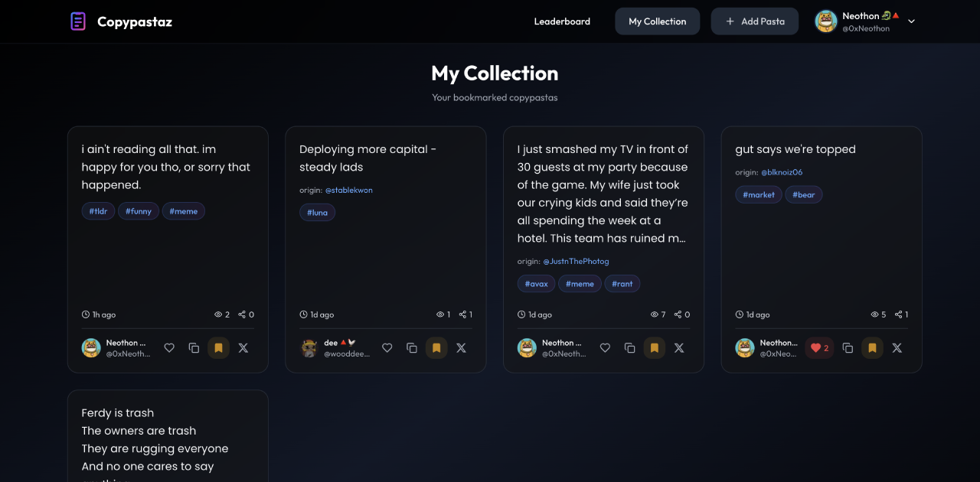Open origin link @stablekwon
This screenshot has height=482, width=980.
point(349,190)
